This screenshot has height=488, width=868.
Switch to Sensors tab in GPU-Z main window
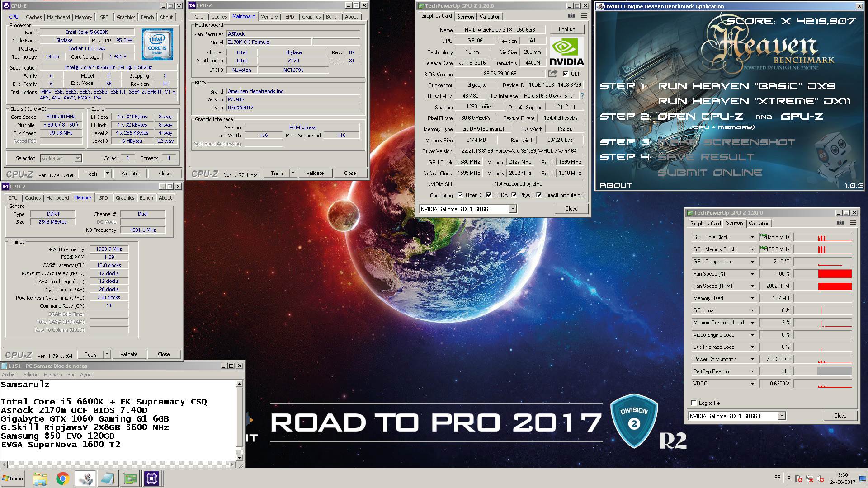coord(466,16)
